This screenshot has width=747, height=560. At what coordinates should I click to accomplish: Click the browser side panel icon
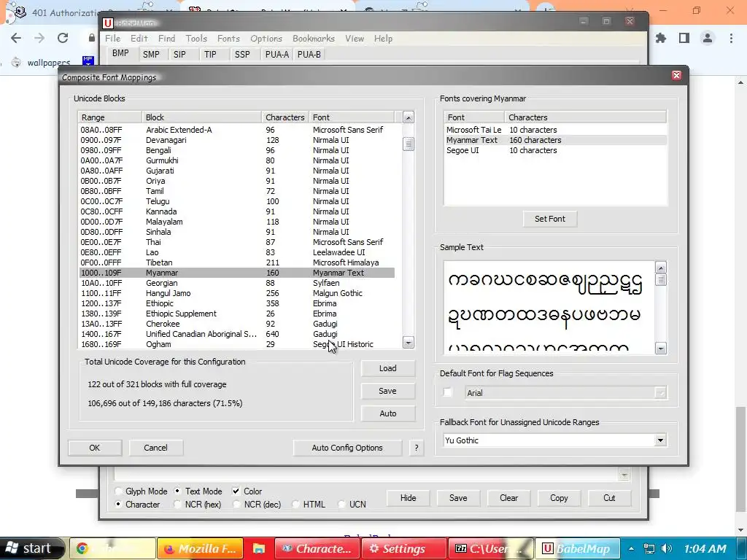684,38
